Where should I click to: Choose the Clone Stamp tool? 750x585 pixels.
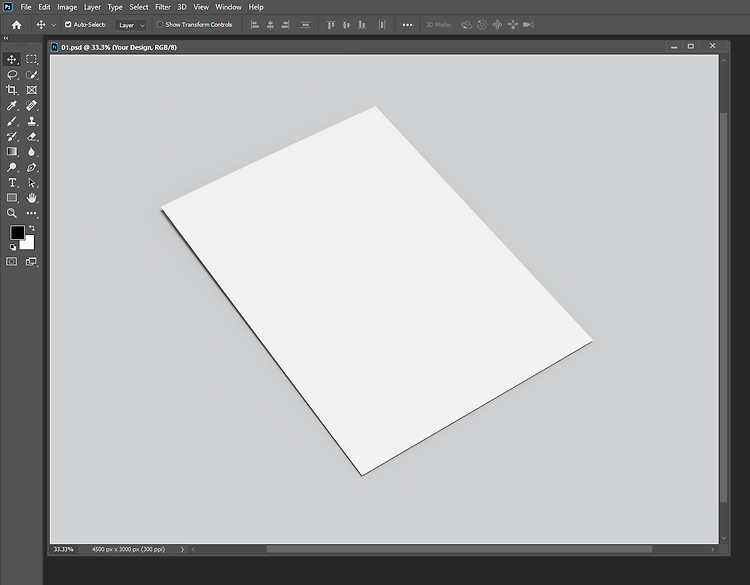pyautogui.click(x=32, y=121)
